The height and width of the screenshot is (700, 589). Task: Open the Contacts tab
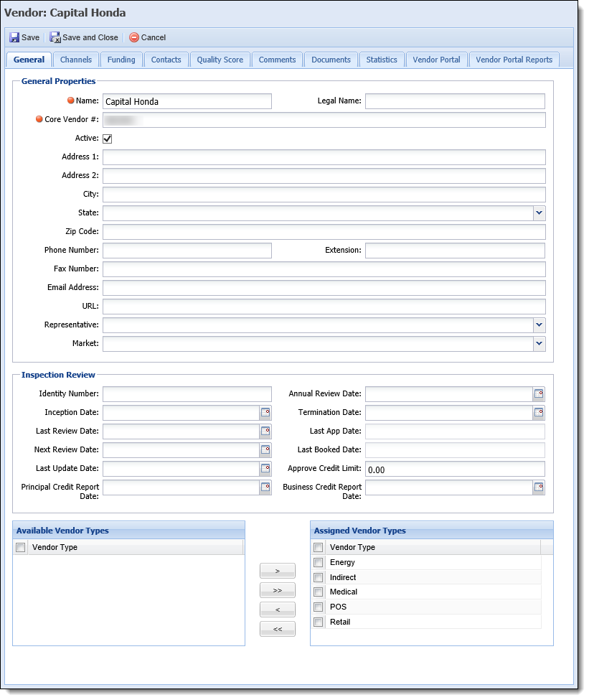(166, 60)
